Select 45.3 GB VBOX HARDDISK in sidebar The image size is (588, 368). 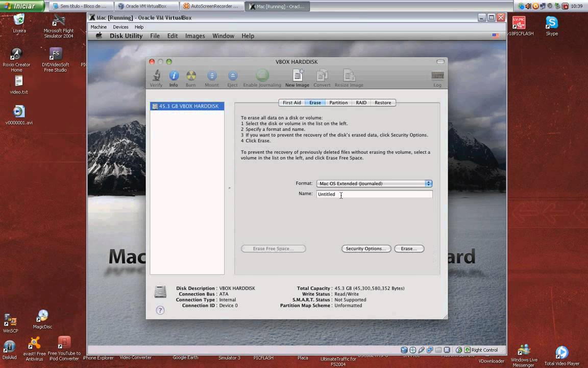click(187, 106)
